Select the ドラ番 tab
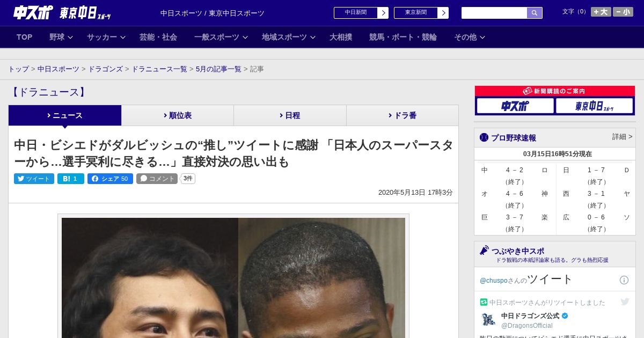This screenshot has height=338, width=644. point(402,115)
